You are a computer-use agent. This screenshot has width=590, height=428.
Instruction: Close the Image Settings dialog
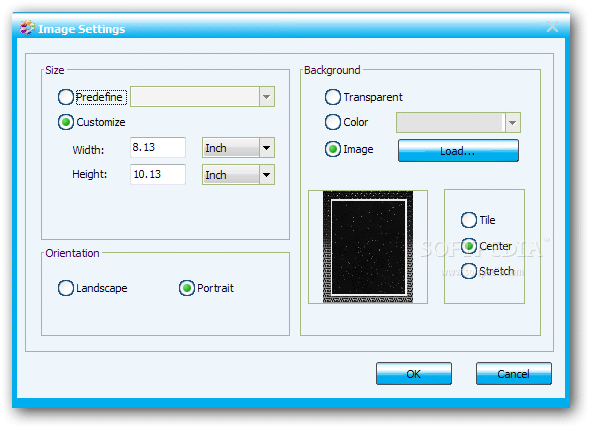(552, 27)
